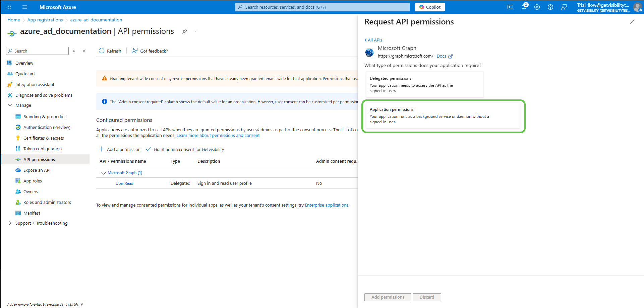Go back to All APIs

pos(373,40)
